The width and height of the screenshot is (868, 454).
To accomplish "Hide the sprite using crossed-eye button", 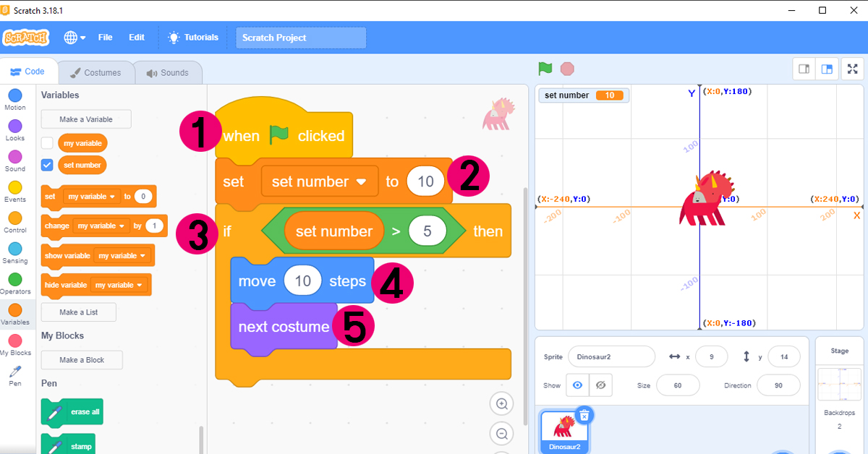I will pos(600,385).
